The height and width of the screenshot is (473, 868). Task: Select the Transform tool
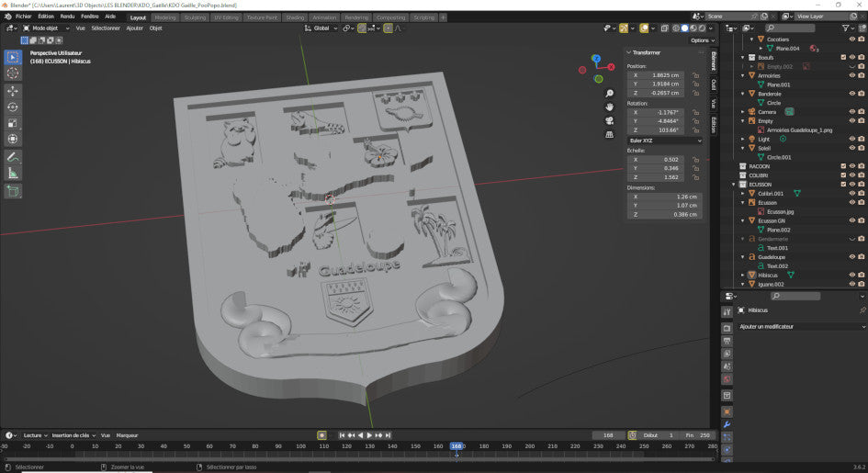click(x=13, y=139)
